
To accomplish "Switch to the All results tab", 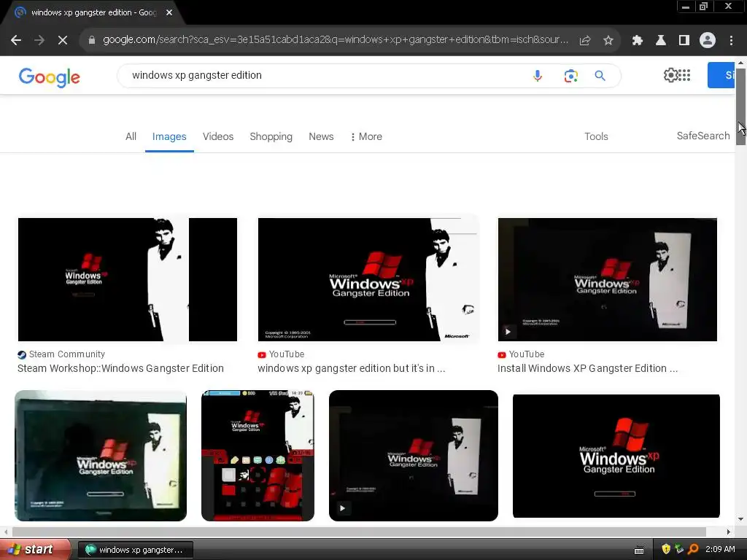I will [131, 136].
